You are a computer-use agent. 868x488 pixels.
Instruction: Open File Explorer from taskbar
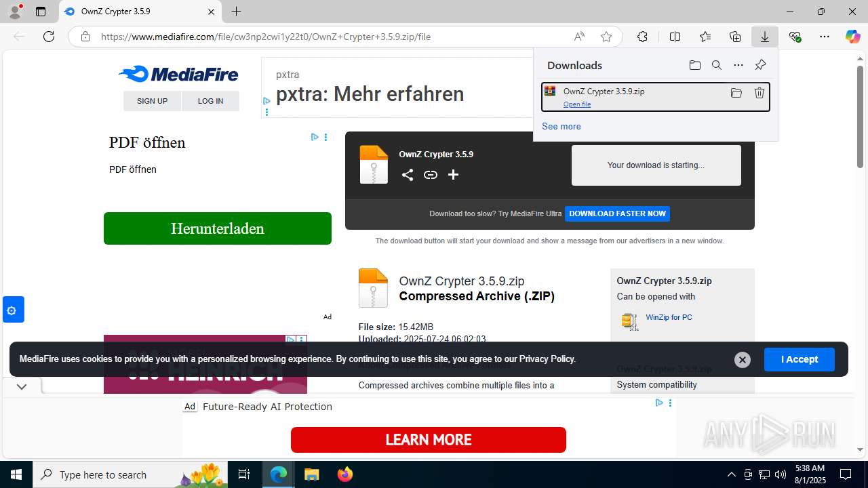[x=311, y=474]
